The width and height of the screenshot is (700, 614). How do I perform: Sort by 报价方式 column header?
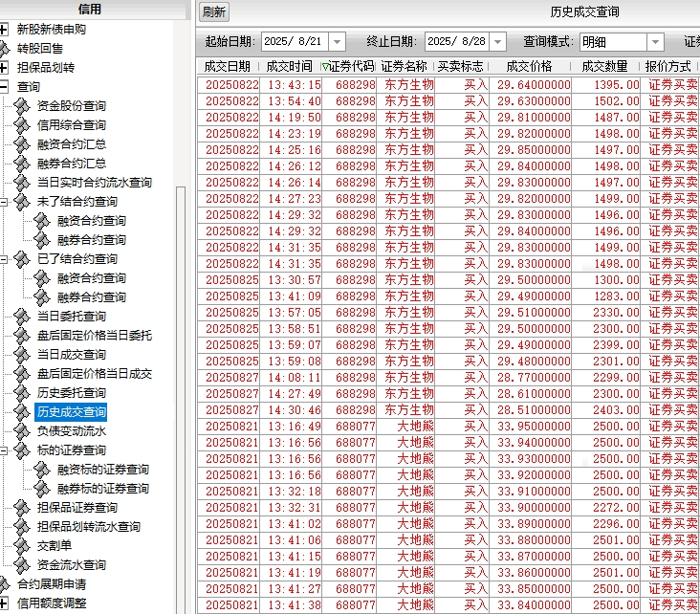[667, 67]
